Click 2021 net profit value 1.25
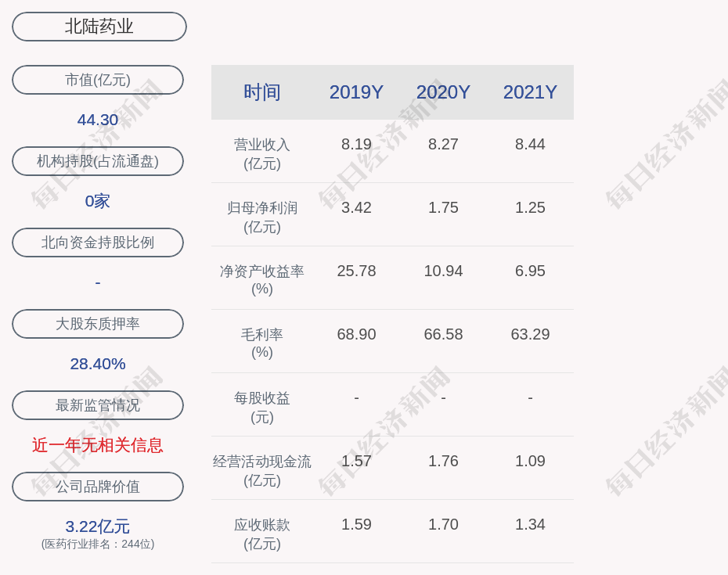The width and height of the screenshot is (728, 575). 530,207
